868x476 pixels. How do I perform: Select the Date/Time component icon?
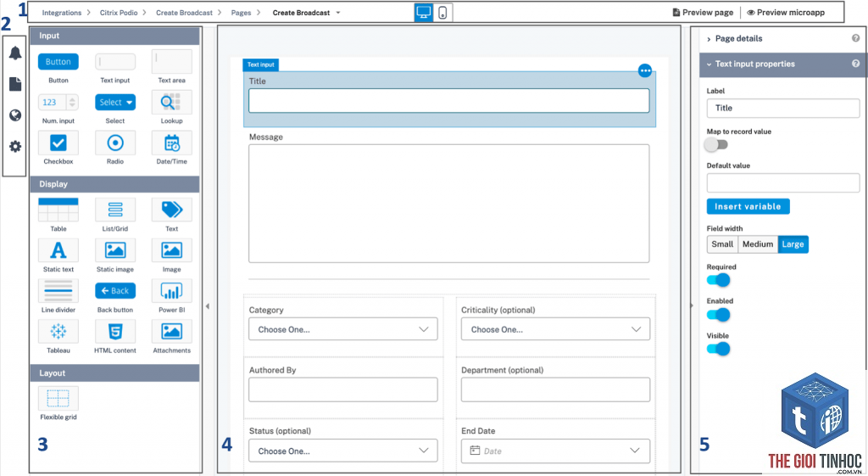pyautogui.click(x=171, y=143)
